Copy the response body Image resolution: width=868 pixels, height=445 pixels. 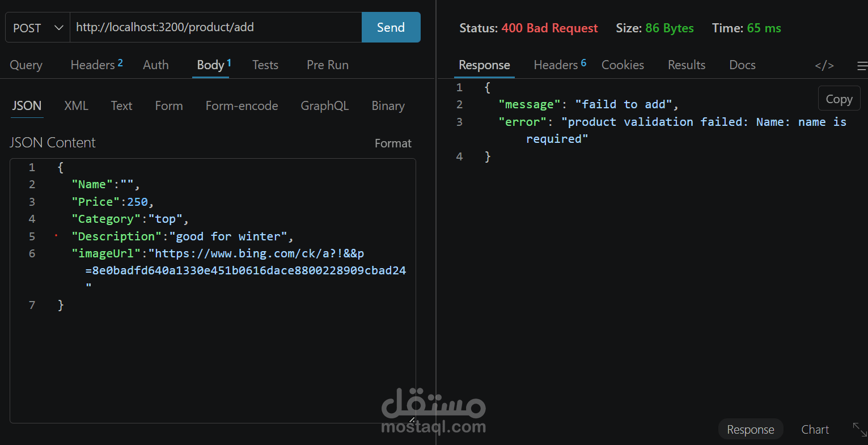[839, 99]
